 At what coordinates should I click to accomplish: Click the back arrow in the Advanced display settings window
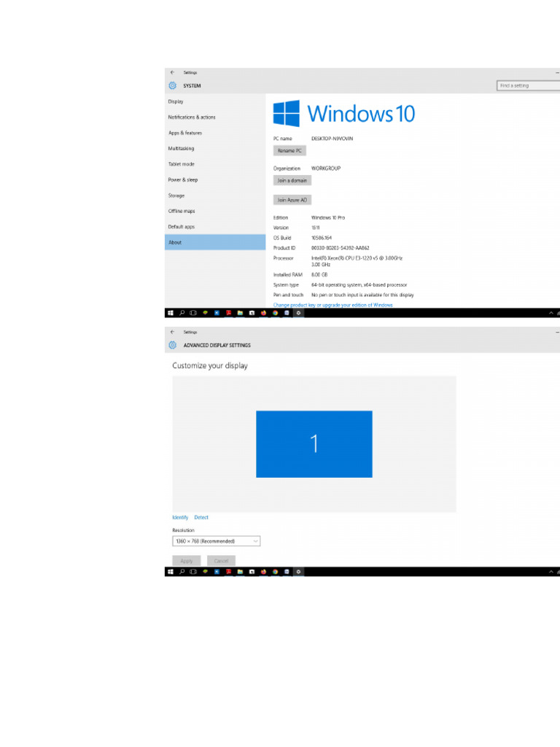point(172,332)
